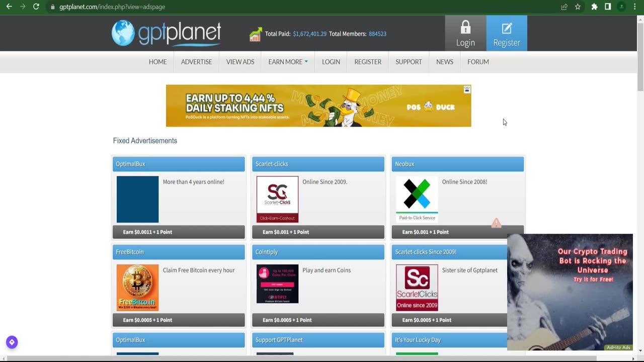Screen dimensions: 644x362
Task: Click the Total Paid amount $1,672,401.29
Action: (310, 34)
